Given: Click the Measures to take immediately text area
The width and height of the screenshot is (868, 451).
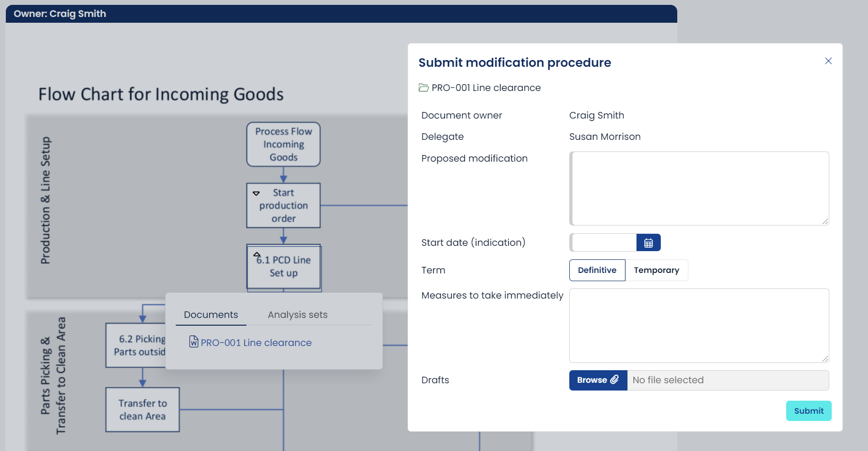Looking at the screenshot, I should pos(699,325).
